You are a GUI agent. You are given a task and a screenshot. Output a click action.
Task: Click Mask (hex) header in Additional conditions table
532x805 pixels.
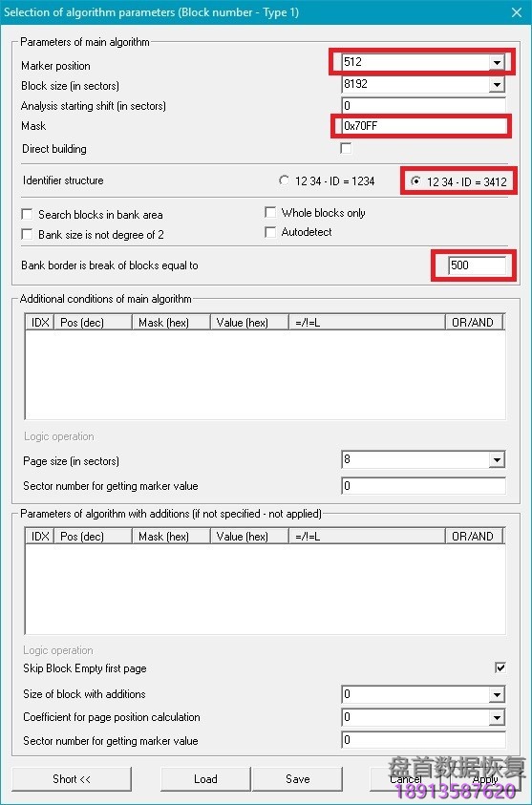171,323
